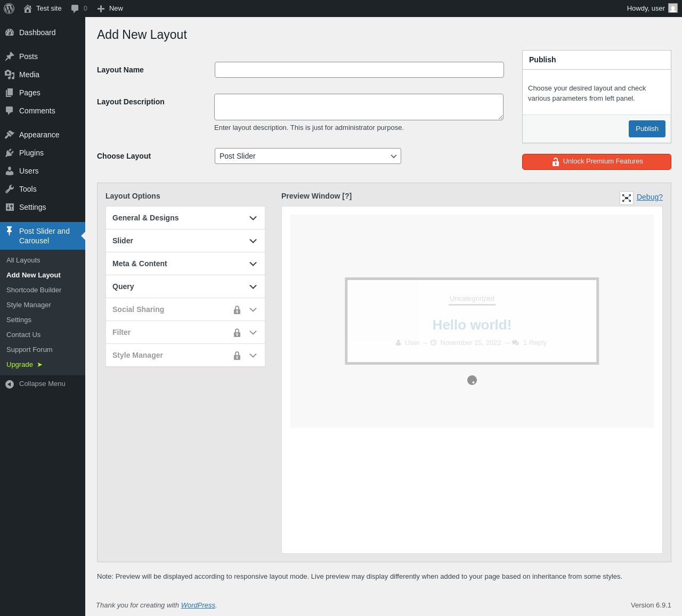
Task: Click the blue Publish button
Action: coord(647,129)
